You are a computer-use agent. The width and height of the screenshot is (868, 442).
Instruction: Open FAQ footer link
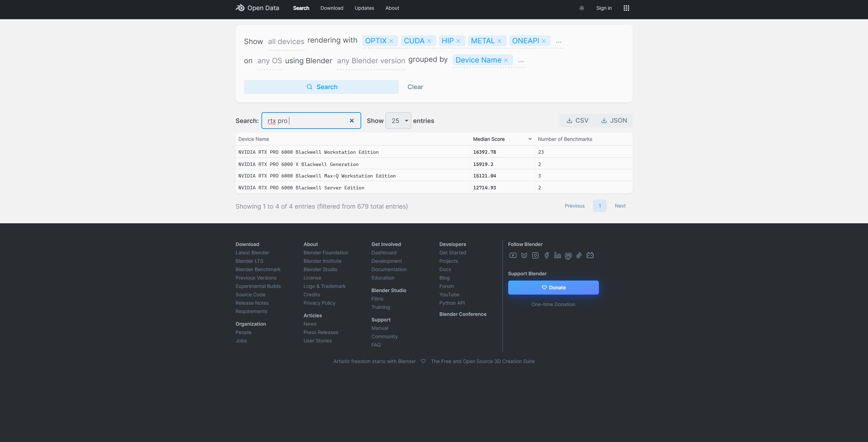coord(376,345)
